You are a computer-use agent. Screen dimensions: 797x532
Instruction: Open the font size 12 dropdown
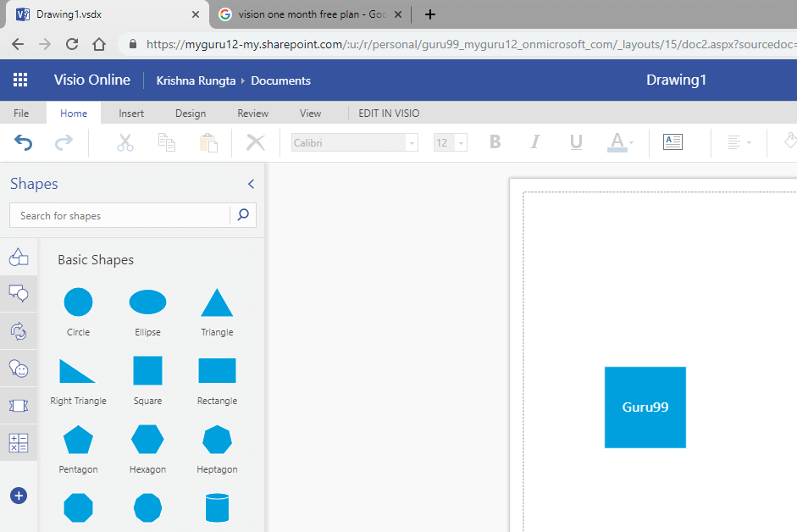coord(450,143)
